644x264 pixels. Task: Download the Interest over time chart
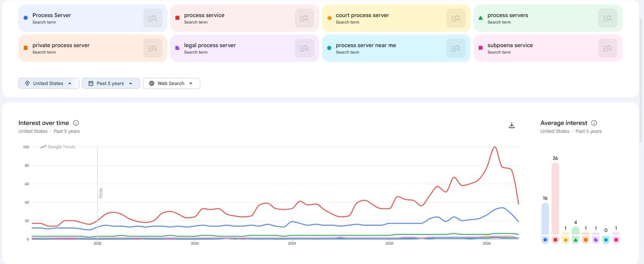(x=511, y=125)
